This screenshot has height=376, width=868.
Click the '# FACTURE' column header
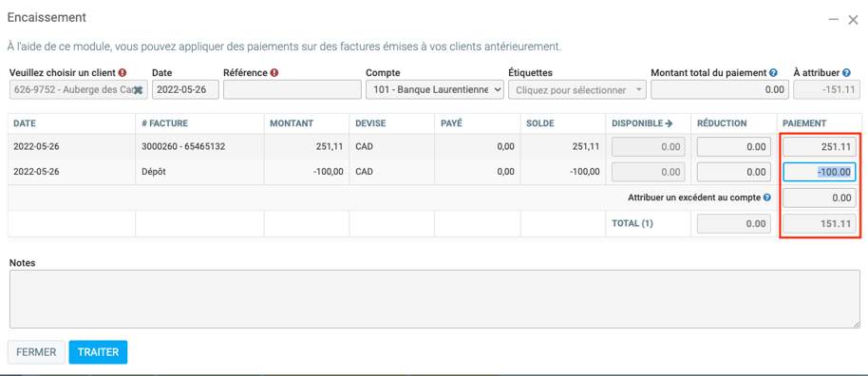(x=165, y=123)
